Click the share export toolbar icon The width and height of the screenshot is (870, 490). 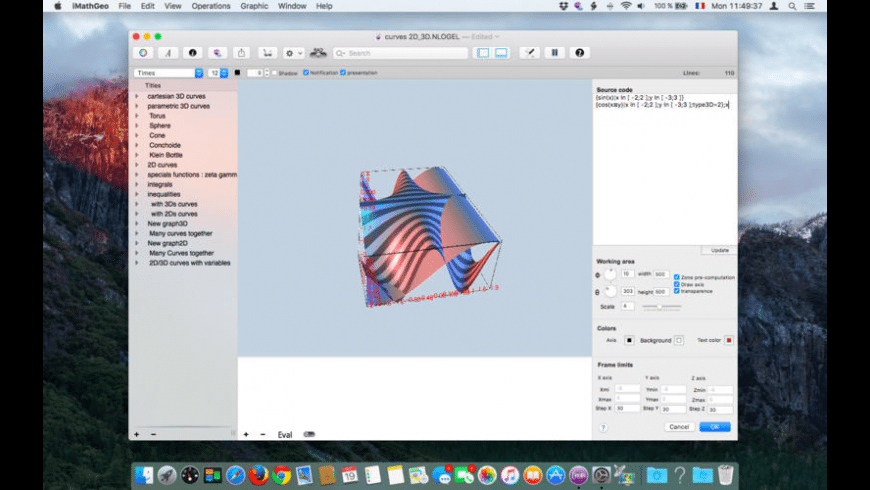[241, 53]
